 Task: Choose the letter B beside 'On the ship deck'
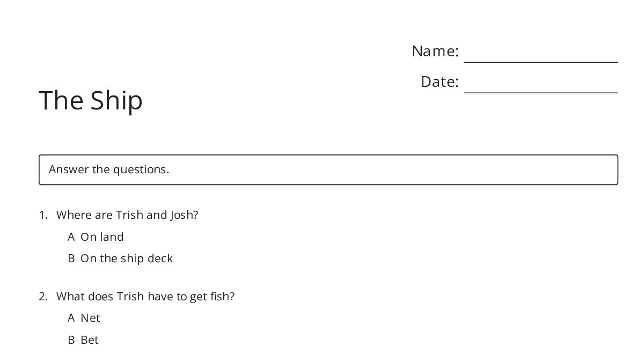click(71, 258)
